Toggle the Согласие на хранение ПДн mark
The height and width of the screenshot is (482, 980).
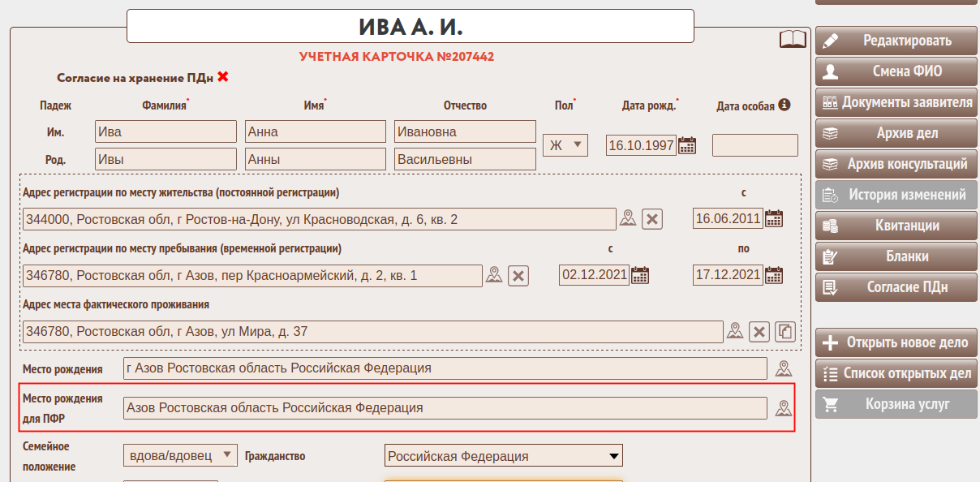point(223,77)
